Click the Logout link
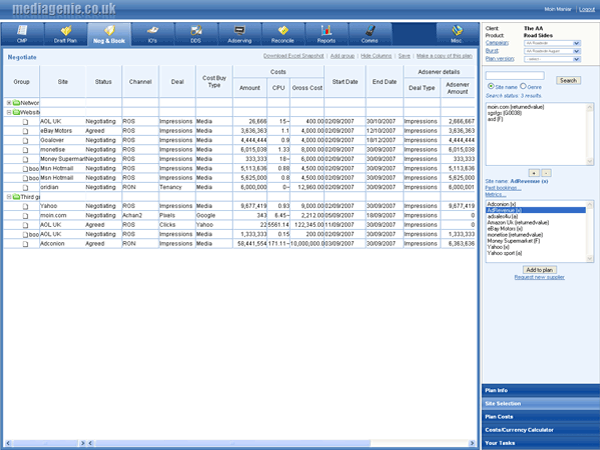The width and height of the screenshot is (600, 450). click(x=587, y=9)
